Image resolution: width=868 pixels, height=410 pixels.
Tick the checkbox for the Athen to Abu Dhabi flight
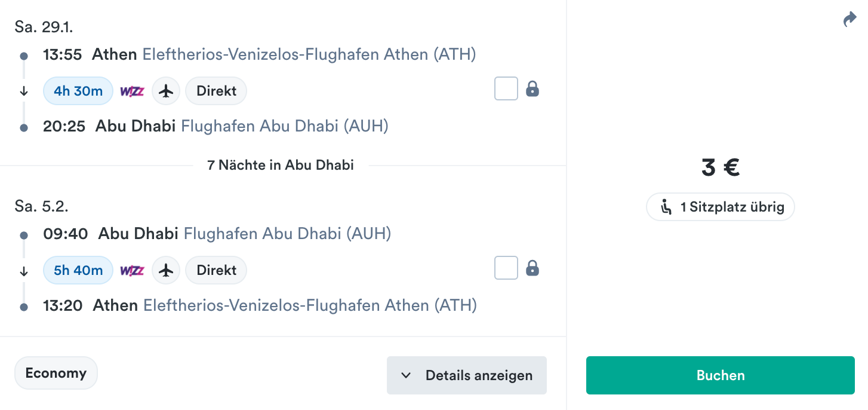(506, 89)
